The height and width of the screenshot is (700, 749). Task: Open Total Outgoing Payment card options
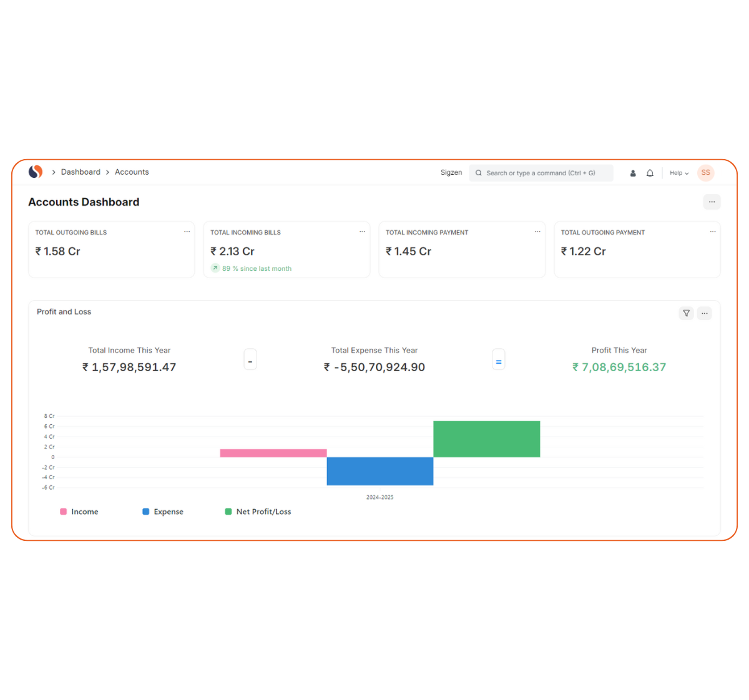click(713, 232)
